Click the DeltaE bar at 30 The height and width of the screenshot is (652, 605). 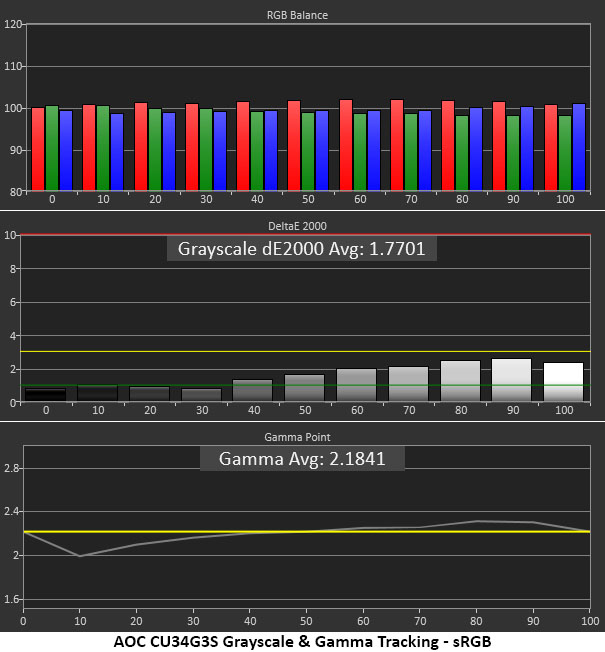coord(202,395)
